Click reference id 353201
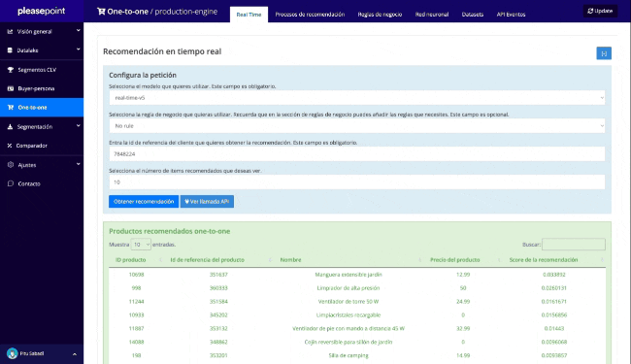 click(218, 355)
